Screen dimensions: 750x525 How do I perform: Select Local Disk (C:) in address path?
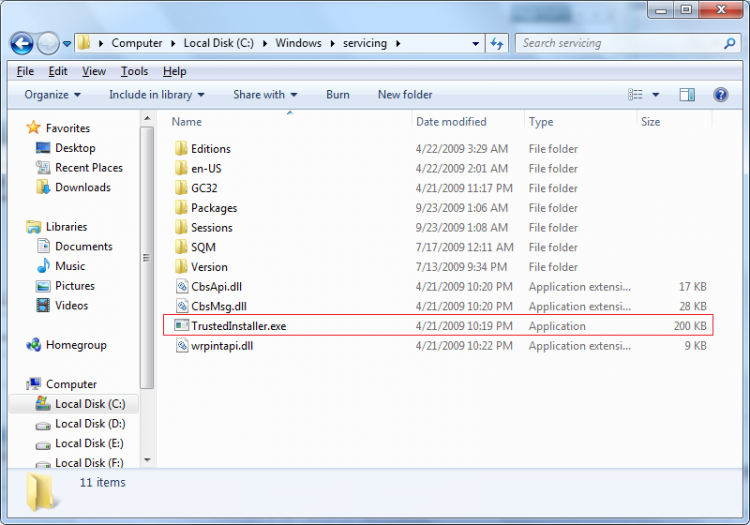point(219,43)
